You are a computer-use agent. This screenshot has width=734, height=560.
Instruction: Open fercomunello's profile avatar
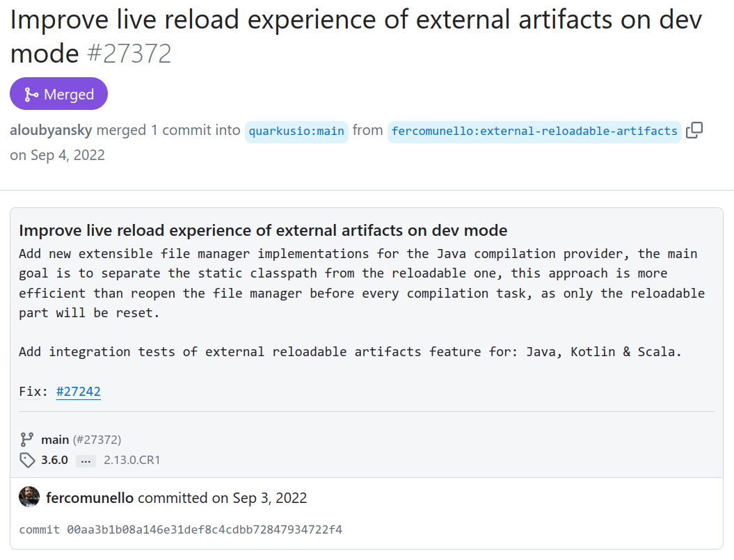point(29,497)
